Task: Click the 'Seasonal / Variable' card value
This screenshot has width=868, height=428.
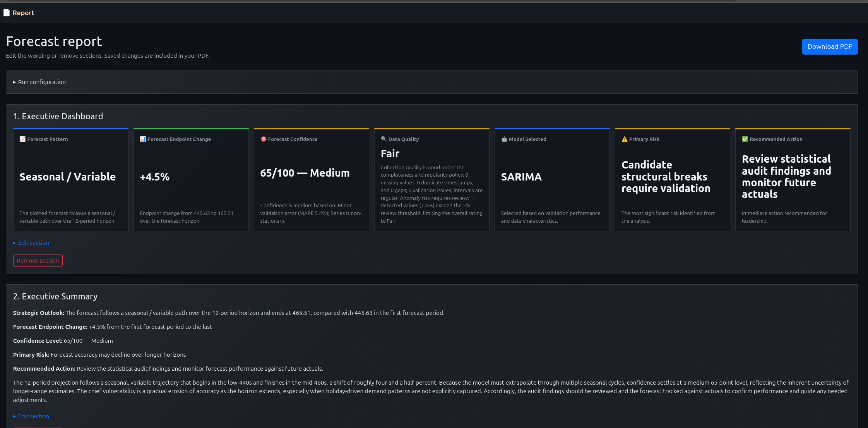Action: pyautogui.click(x=68, y=177)
